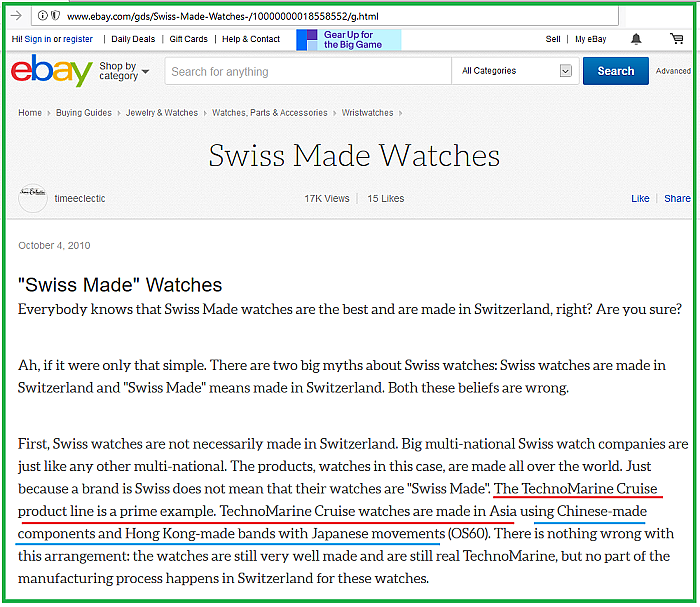
Task: Open the timeeclectic author profile name
Action: click(x=80, y=199)
